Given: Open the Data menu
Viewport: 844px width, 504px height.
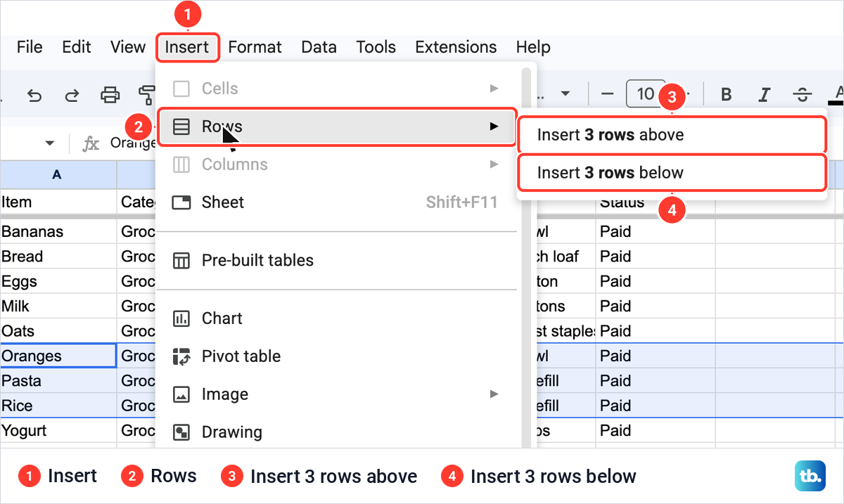Looking at the screenshot, I should coord(319,47).
